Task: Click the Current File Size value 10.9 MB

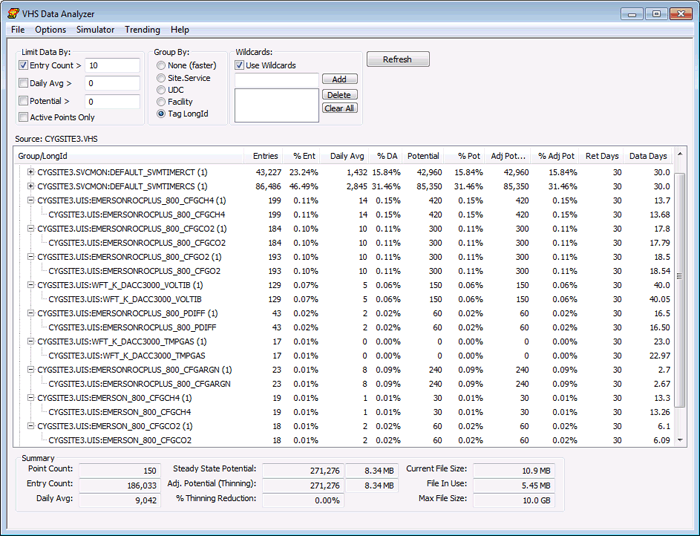Action: click(x=513, y=470)
